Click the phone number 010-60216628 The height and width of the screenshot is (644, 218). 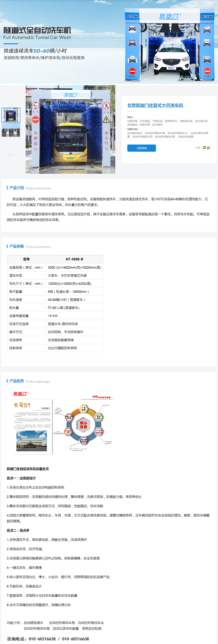pyautogui.click(x=42, y=639)
